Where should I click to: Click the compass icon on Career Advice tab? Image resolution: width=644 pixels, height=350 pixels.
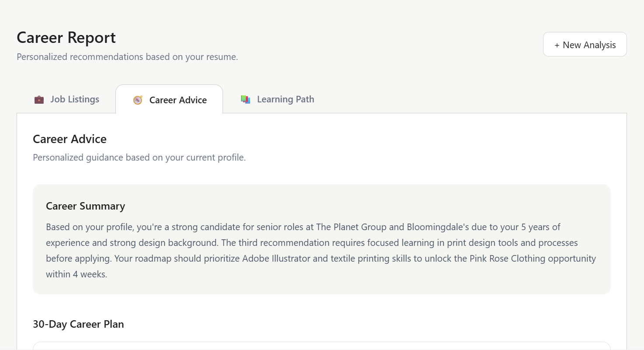point(138,100)
